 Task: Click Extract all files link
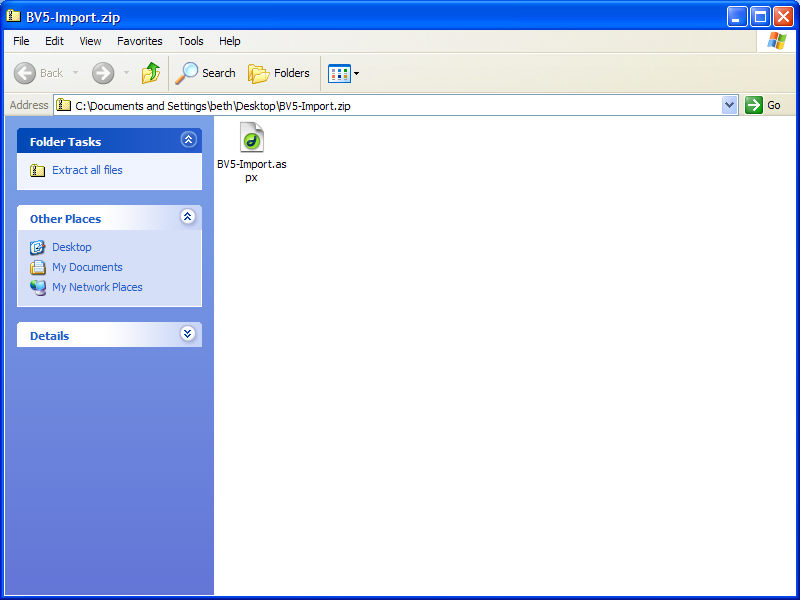click(x=87, y=170)
